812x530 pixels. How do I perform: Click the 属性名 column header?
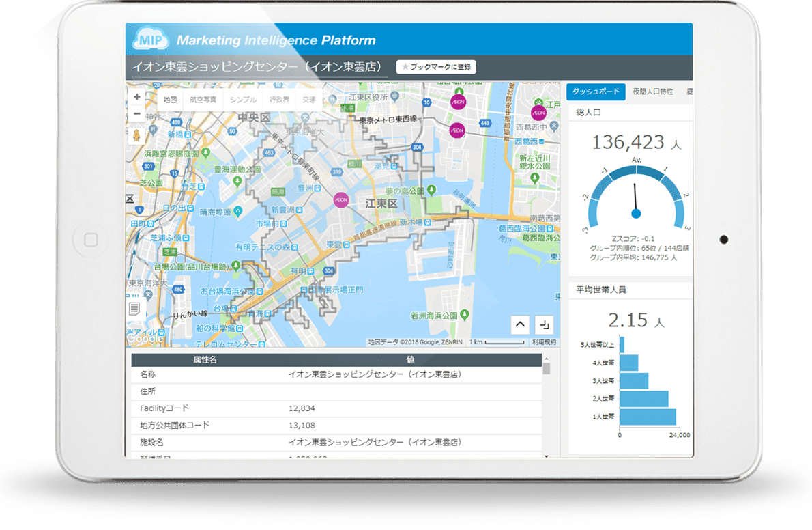click(205, 360)
